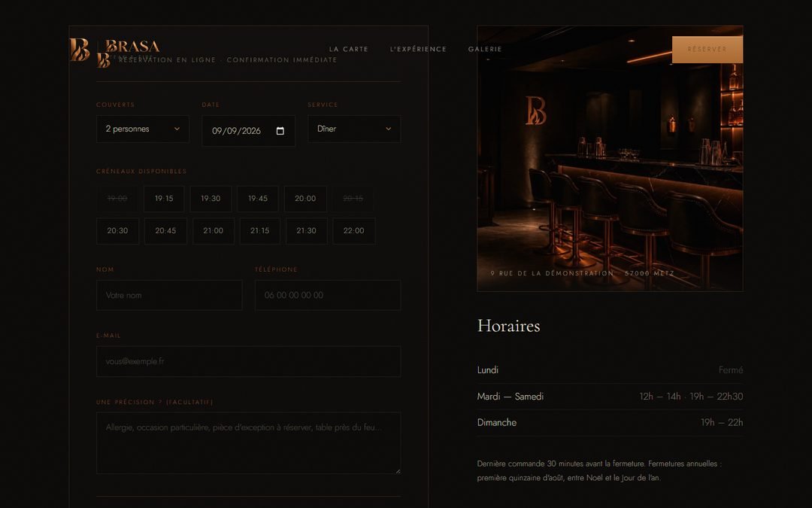Click the Horaires heading
812x508 pixels.
coord(508,326)
